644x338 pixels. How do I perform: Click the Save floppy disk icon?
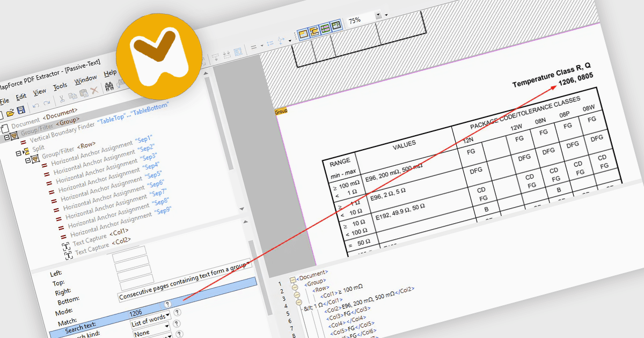click(x=21, y=110)
